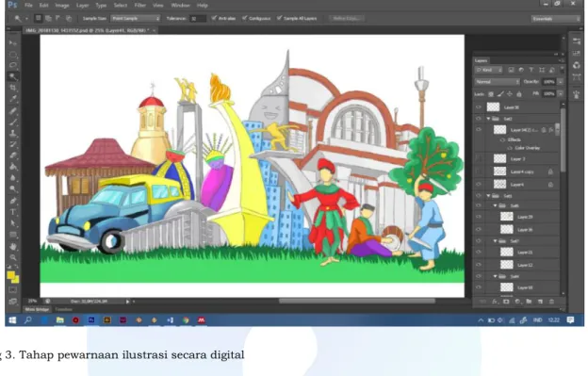588x376 pixels.
Task: Click the Tolerance input field
Action: (x=198, y=18)
